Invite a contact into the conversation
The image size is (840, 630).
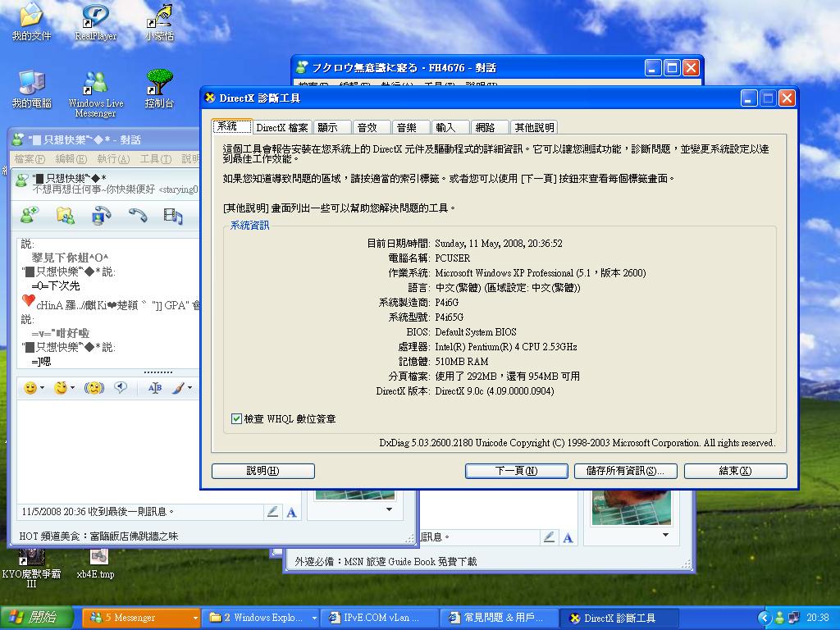click(27, 216)
